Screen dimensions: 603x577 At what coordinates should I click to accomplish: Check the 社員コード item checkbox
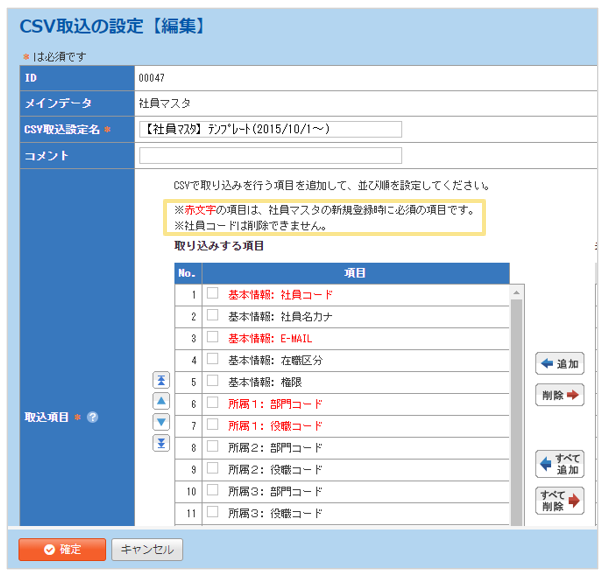(x=212, y=294)
